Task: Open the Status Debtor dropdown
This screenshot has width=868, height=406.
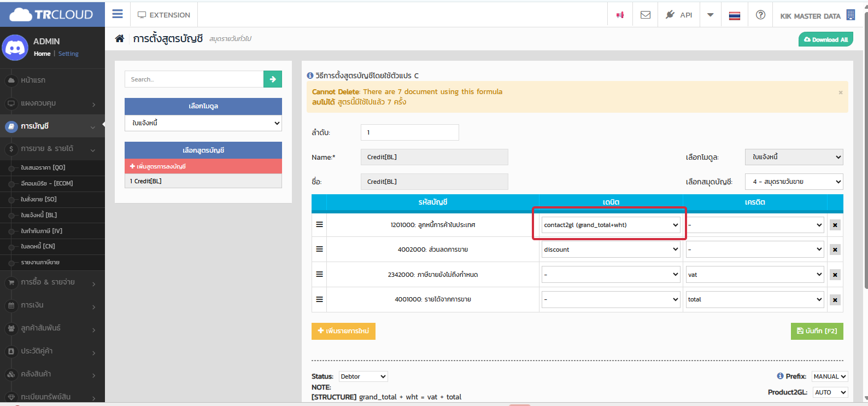Action: [x=363, y=376]
